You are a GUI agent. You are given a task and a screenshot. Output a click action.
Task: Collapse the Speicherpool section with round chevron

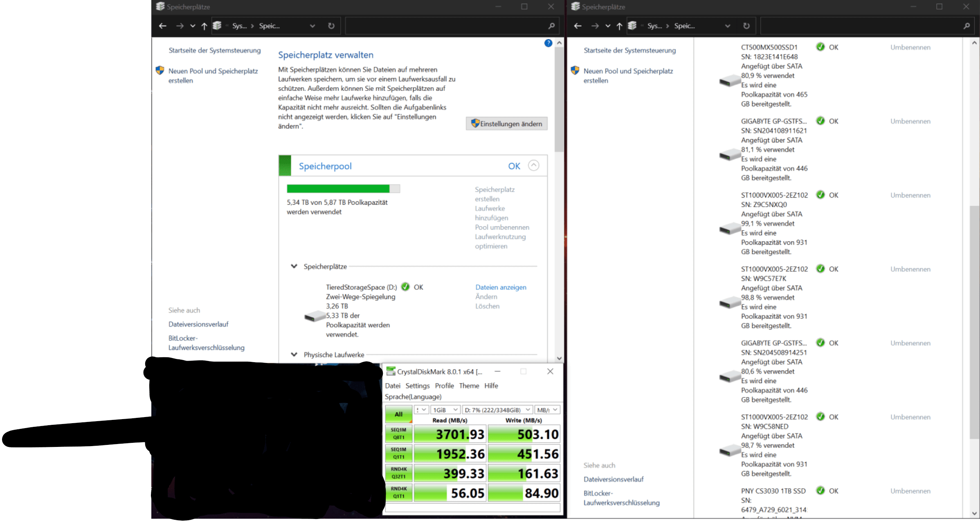tap(533, 165)
